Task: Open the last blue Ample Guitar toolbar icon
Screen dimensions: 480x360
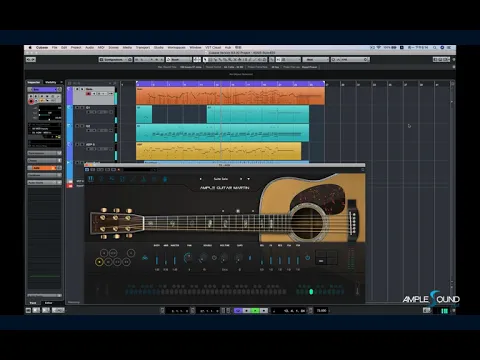Action: click(165, 179)
